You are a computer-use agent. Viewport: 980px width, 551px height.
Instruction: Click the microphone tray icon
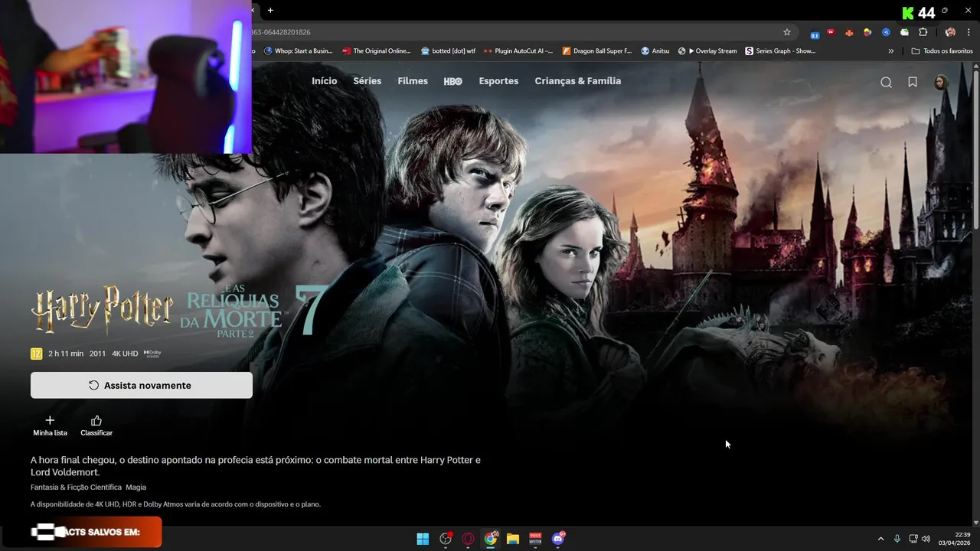click(x=897, y=539)
